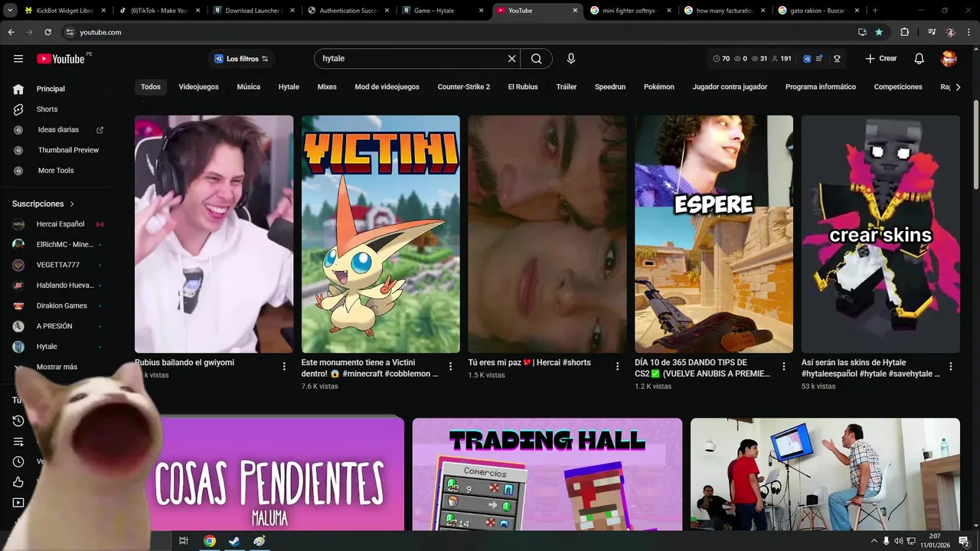Viewport: 980px width, 551px height.
Task: Click the youtube.com address bar
Action: [459, 32]
